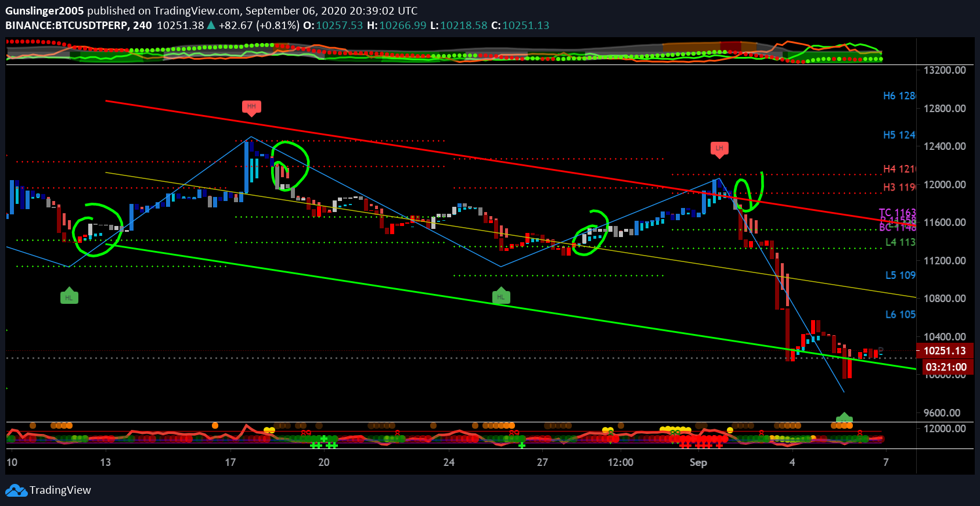Click the red HH swing marker
Image resolution: width=980 pixels, height=506 pixels.
(x=251, y=107)
